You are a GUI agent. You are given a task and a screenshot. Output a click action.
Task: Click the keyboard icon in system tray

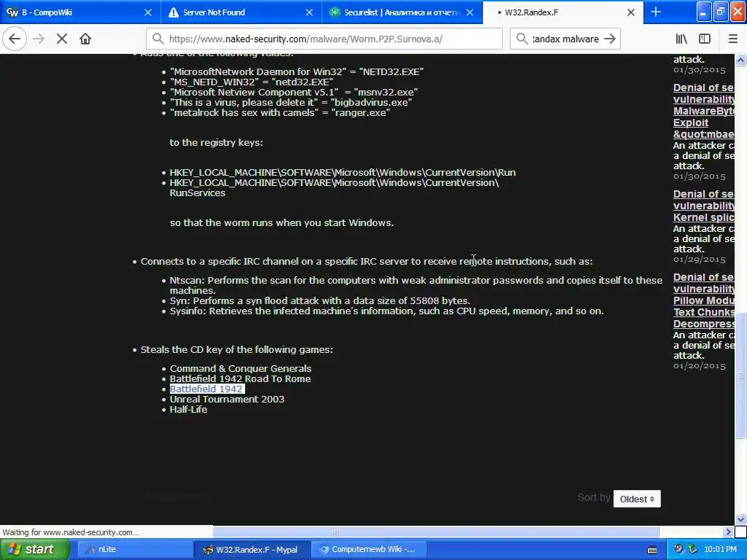coord(652,550)
